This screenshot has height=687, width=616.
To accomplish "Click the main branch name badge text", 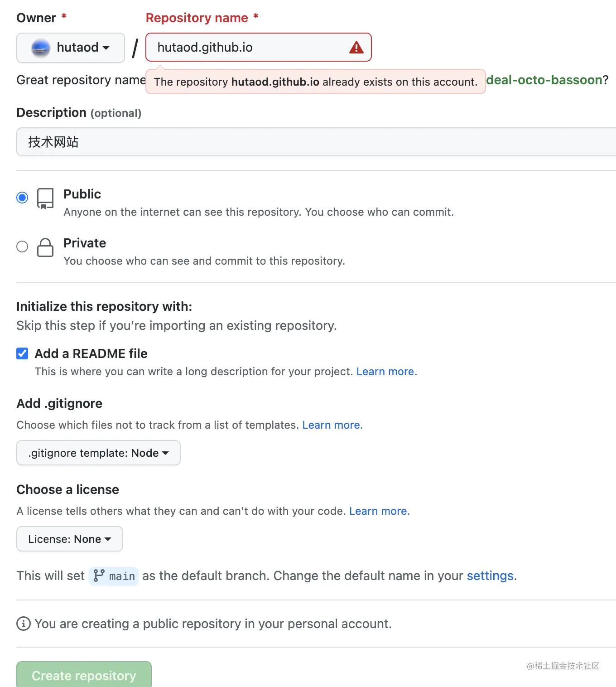I will [x=122, y=576].
